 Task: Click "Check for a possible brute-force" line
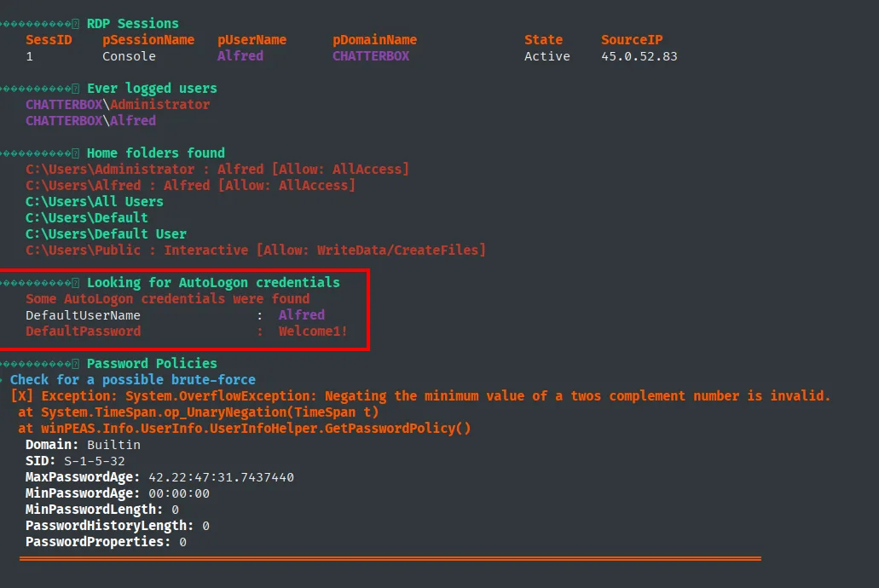click(133, 379)
